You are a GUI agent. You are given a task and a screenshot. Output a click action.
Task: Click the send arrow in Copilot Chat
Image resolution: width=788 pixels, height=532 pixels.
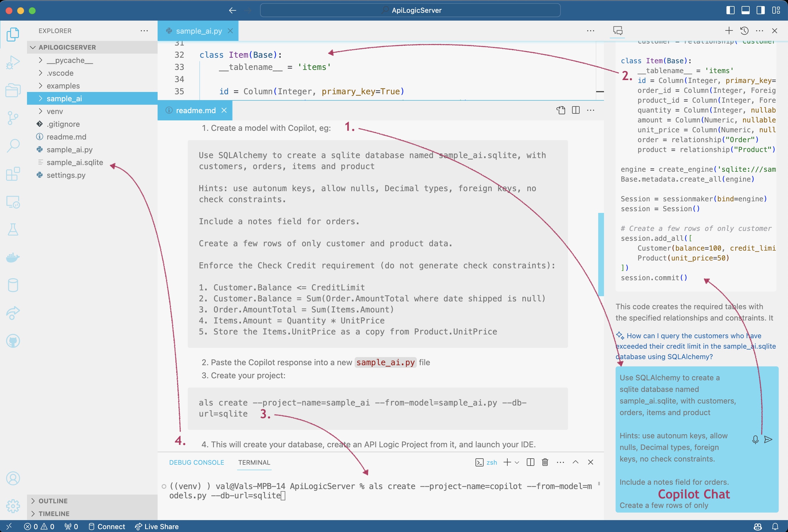[x=768, y=439]
